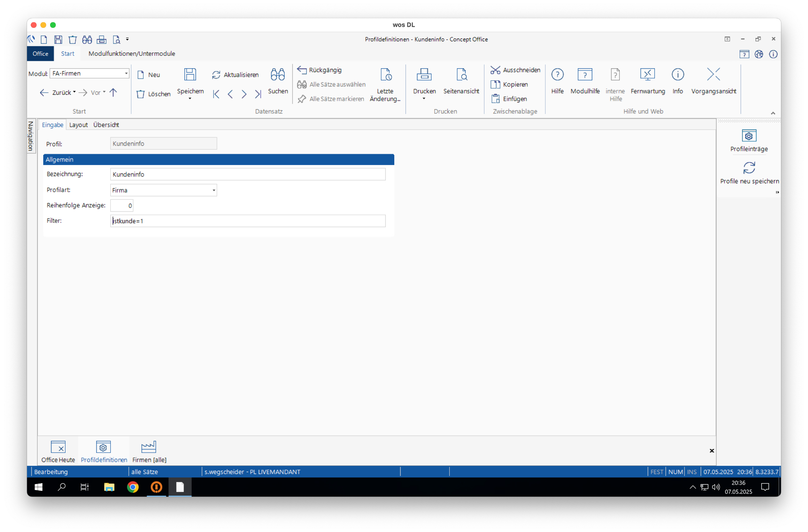The image size is (808, 532).
Task: Delete the record with Löschen
Action: coord(154,94)
